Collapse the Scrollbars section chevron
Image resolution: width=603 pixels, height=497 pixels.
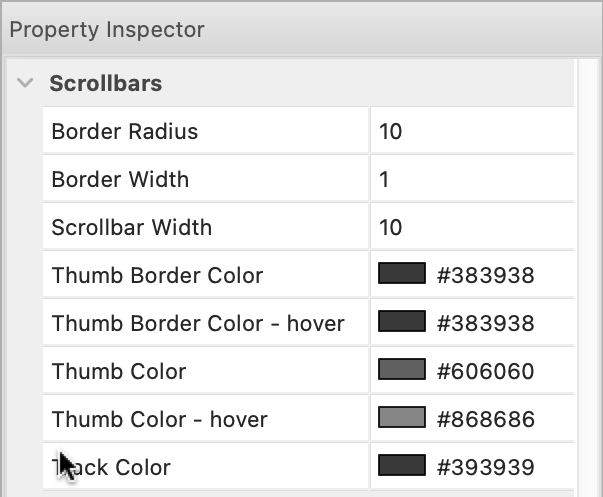click(x=26, y=84)
